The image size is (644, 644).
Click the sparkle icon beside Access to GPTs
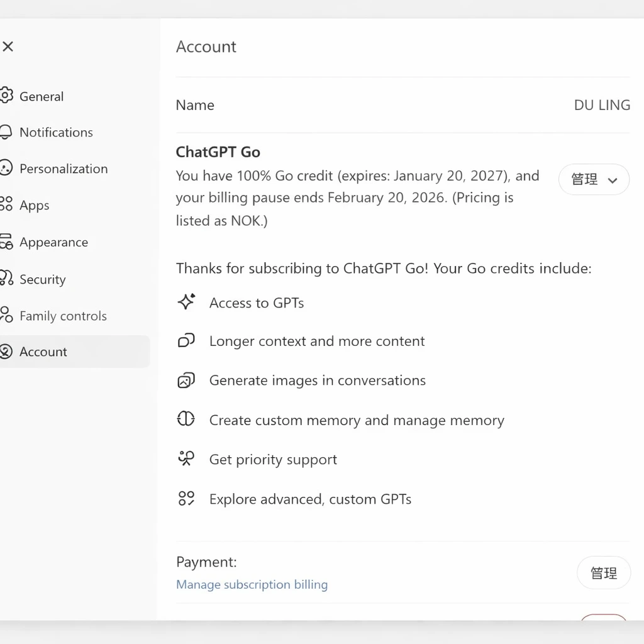point(186,302)
